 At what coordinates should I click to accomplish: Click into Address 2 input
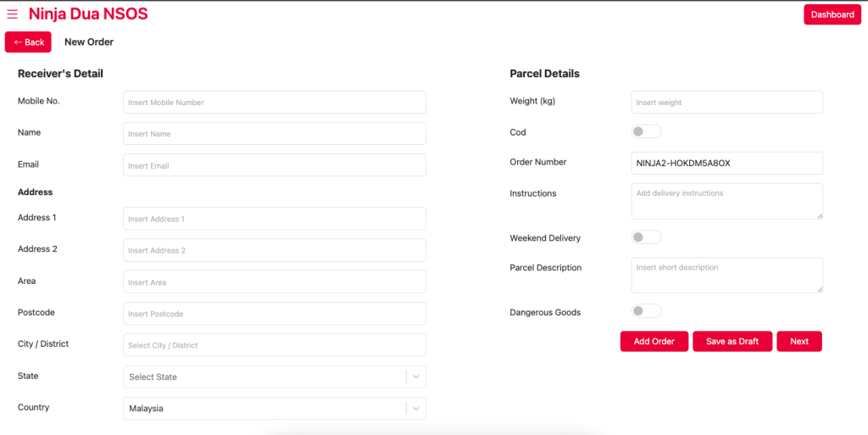(275, 250)
